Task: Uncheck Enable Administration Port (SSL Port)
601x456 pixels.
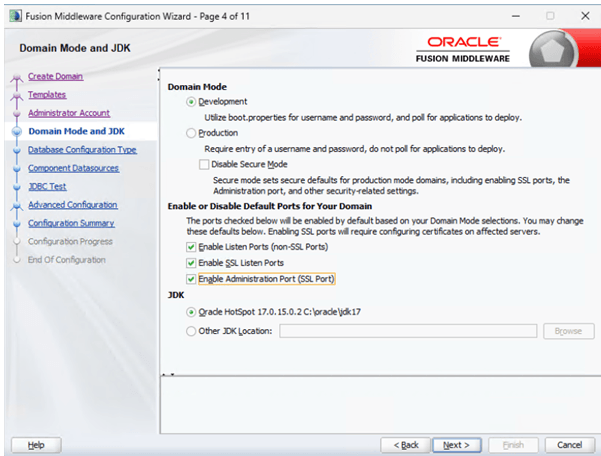Action: point(191,279)
